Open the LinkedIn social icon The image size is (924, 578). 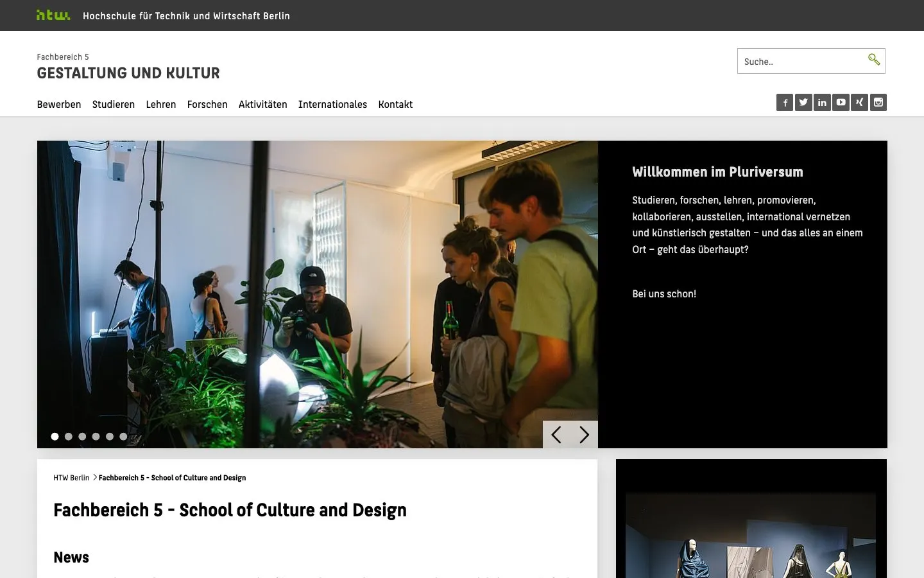pos(822,103)
